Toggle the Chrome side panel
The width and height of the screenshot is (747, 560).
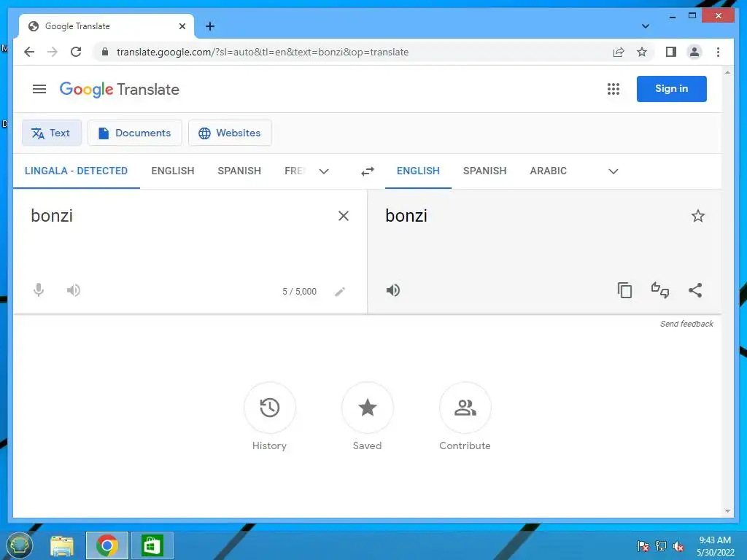tap(671, 52)
